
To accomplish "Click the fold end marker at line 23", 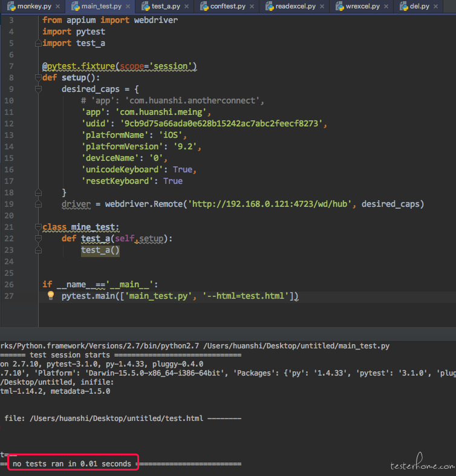I will 38,250.
